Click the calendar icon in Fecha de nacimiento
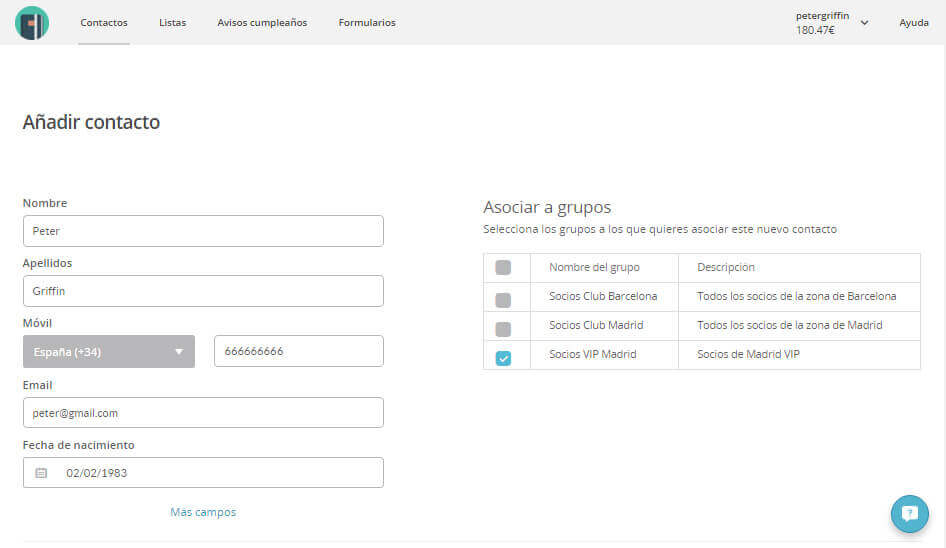The height and width of the screenshot is (548, 946). 41,473
